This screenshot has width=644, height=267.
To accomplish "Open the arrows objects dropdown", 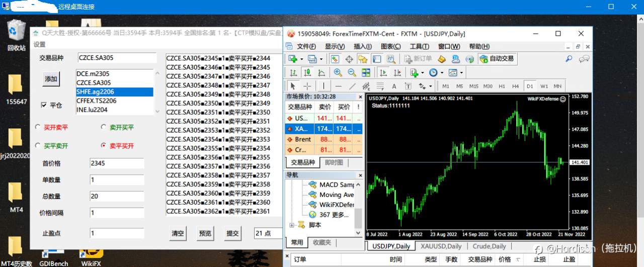I will point(425,86).
